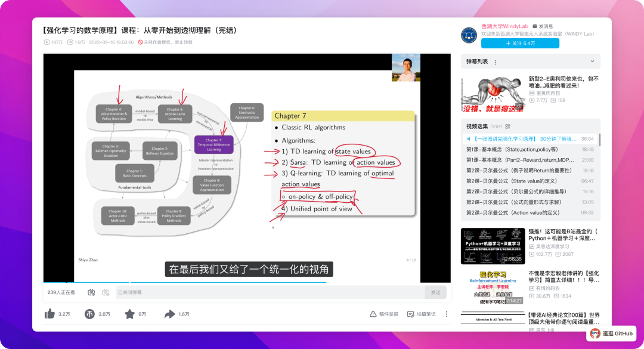This screenshot has width=644, height=349.
Task: Open uploader 吴恩达深度学习
Action: click(549, 246)
